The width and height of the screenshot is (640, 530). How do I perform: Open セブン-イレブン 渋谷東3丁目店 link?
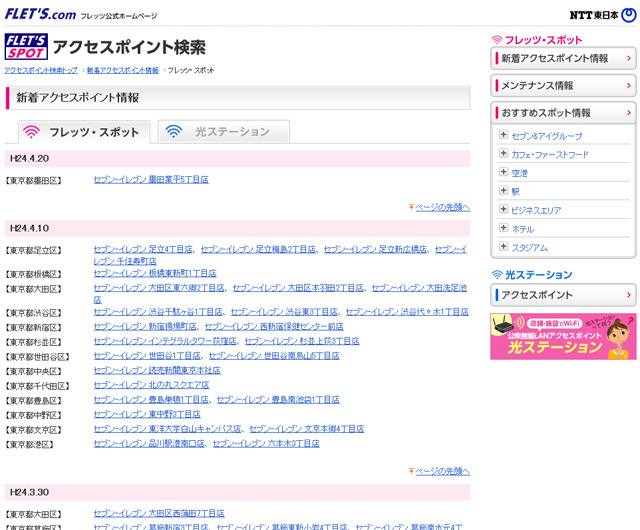point(284,312)
